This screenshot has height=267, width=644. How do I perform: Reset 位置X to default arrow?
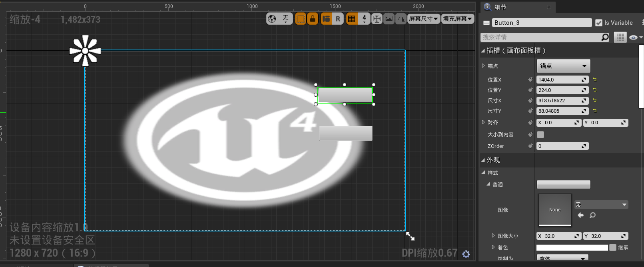click(x=595, y=80)
